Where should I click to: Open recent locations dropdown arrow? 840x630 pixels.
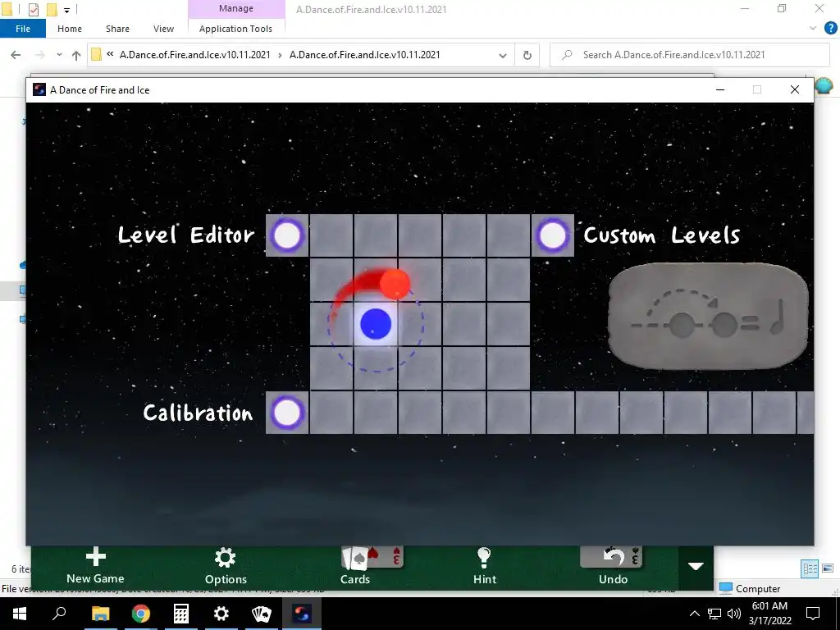point(59,55)
